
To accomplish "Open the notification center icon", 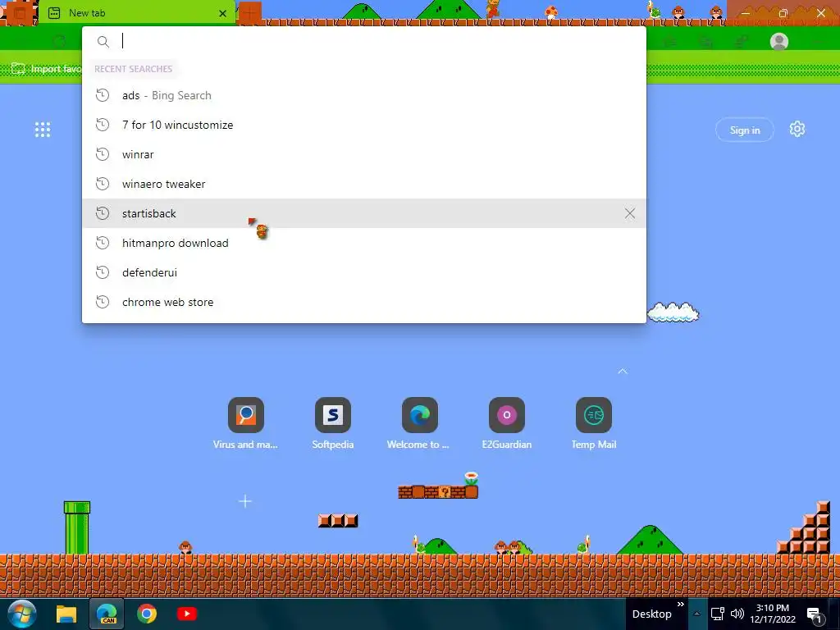I will [x=815, y=615].
